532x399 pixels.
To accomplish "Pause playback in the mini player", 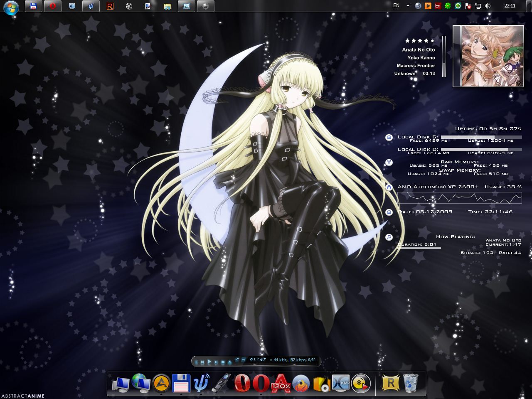I will (x=196, y=362).
